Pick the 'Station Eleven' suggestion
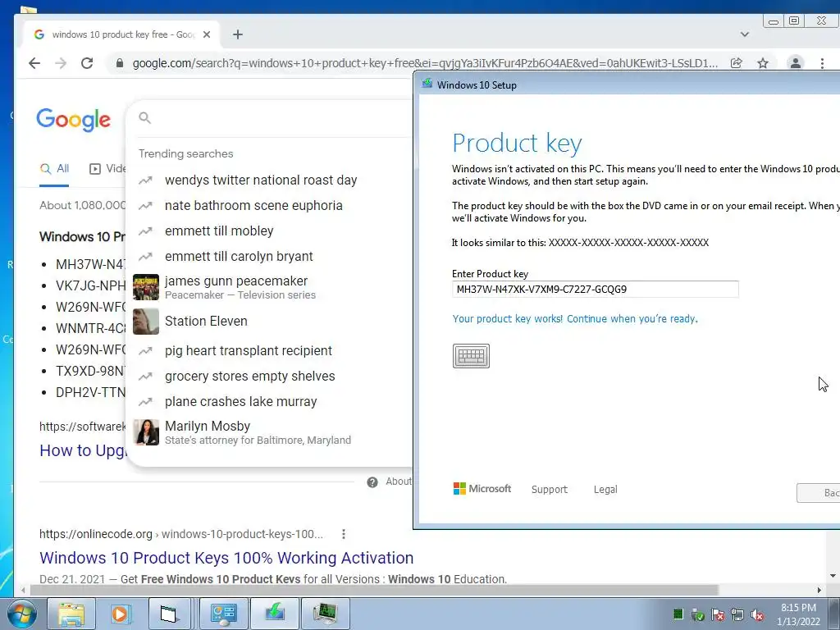 206,321
